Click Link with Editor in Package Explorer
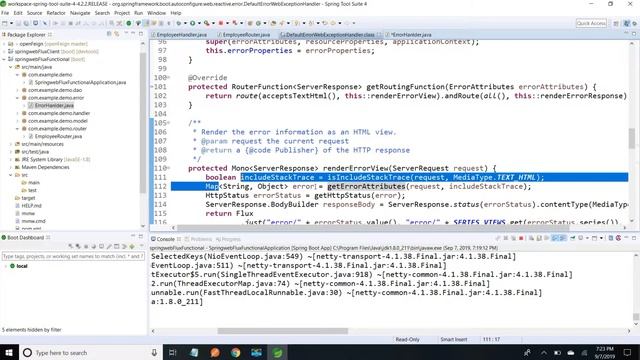This screenshot has width=640, height=360. pos(117,34)
